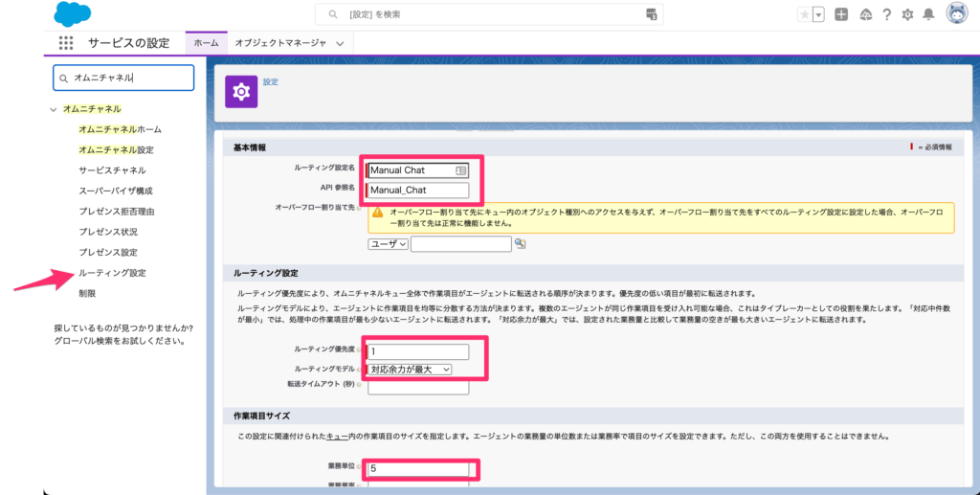Open the ユーザ overflow type dropdown
The width and height of the screenshot is (980, 495).
click(389, 244)
